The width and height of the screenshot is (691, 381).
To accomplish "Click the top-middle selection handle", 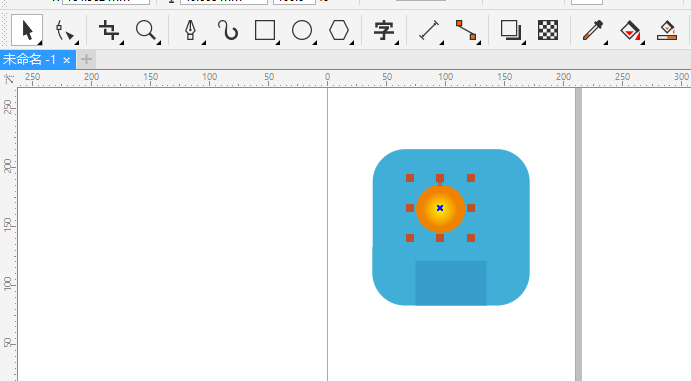I will [x=440, y=178].
